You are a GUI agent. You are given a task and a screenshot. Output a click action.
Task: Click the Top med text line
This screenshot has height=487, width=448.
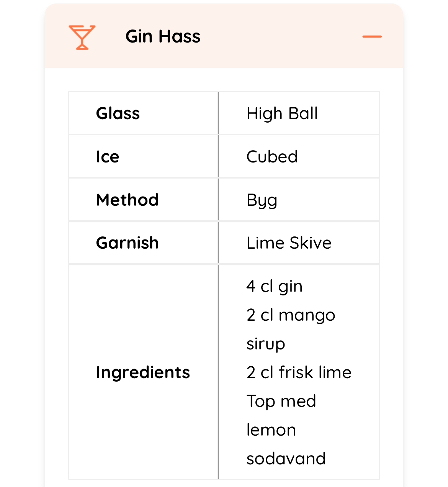281,401
